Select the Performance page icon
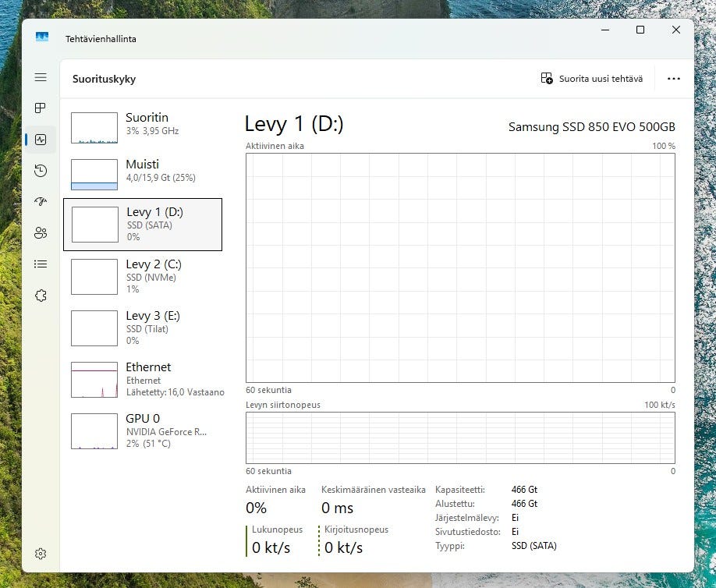Viewport: 716px width, 588px height. pyautogui.click(x=41, y=140)
